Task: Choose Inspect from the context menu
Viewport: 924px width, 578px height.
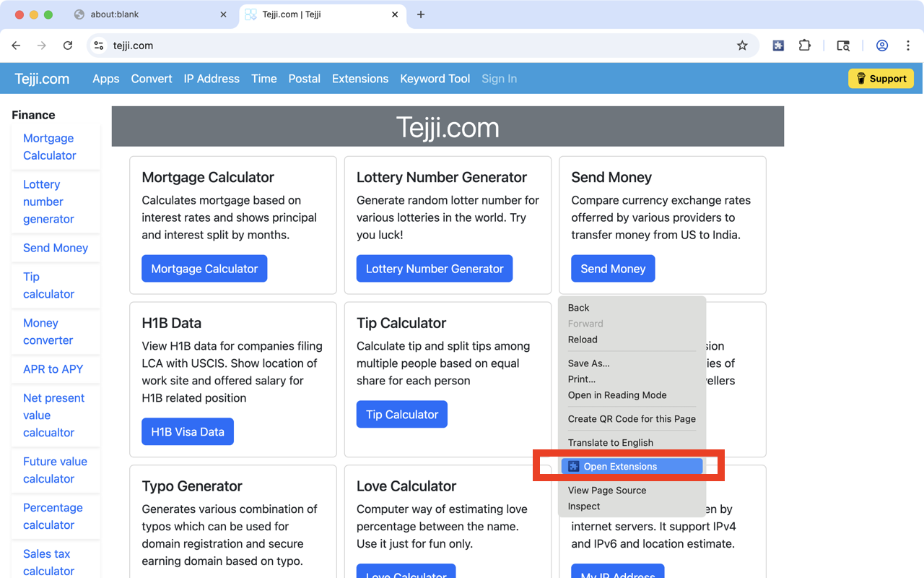Action: pos(632,506)
